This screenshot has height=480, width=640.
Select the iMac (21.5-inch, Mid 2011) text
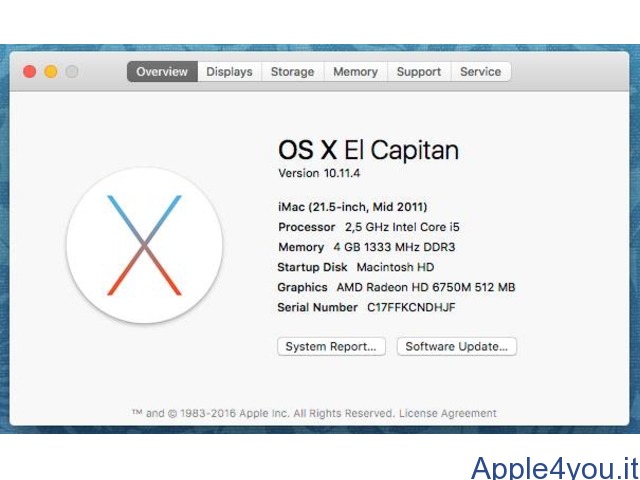coord(353,207)
